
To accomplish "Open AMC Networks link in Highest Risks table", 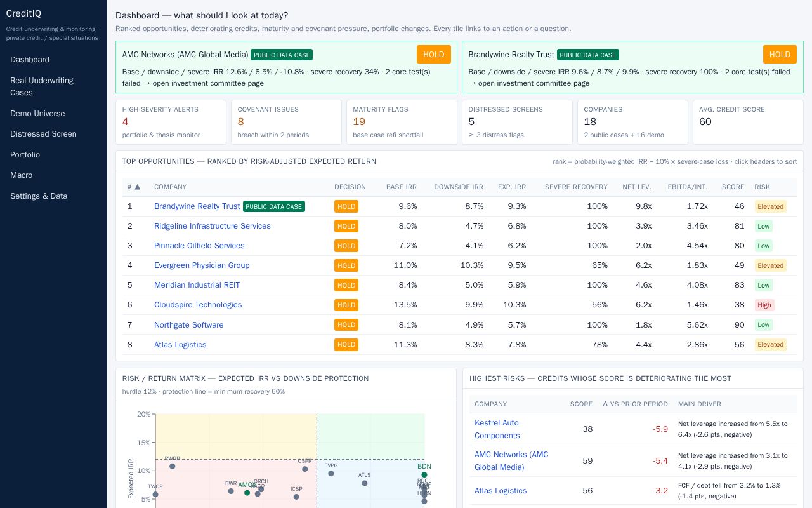I will (511, 461).
